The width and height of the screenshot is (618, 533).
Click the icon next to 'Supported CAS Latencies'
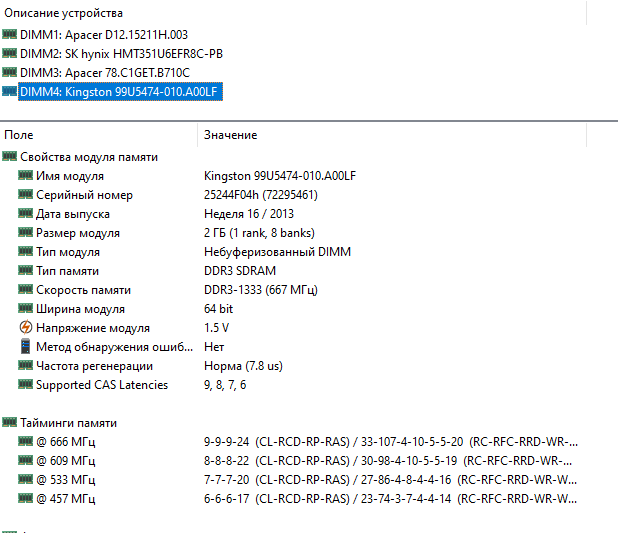point(26,384)
